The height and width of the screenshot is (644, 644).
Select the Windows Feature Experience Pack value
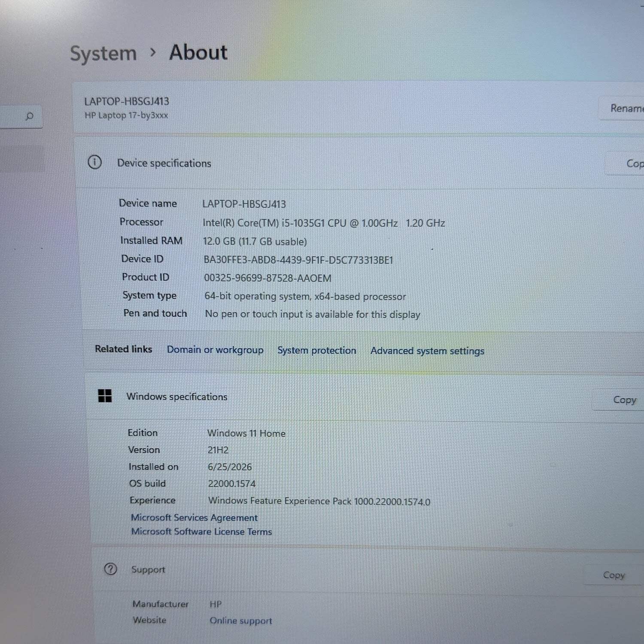(319, 501)
